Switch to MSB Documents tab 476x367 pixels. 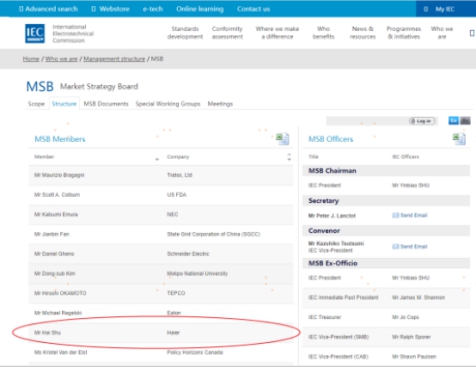click(x=106, y=104)
